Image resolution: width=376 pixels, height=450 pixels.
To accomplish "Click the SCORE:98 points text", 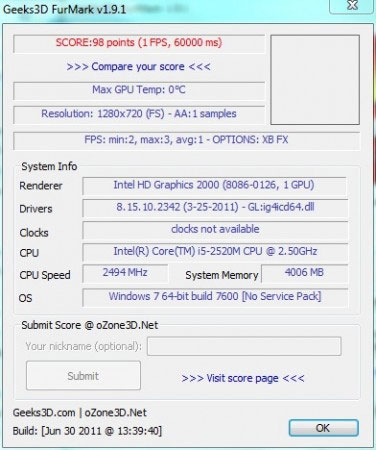I will [x=139, y=43].
